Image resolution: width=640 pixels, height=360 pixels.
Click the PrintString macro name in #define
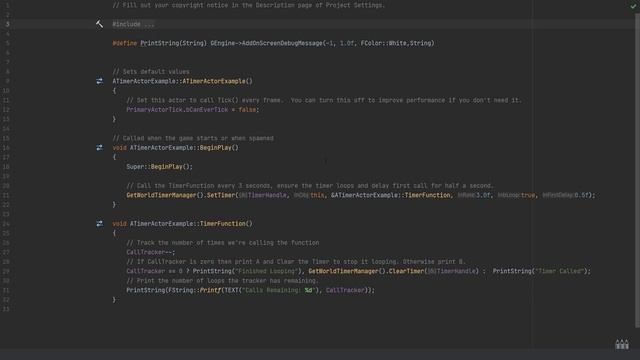[x=160, y=43]
